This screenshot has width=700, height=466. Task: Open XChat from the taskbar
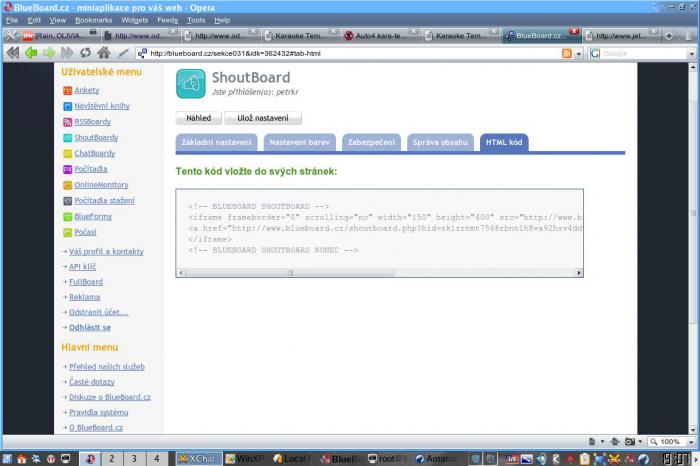pos(197,458)
